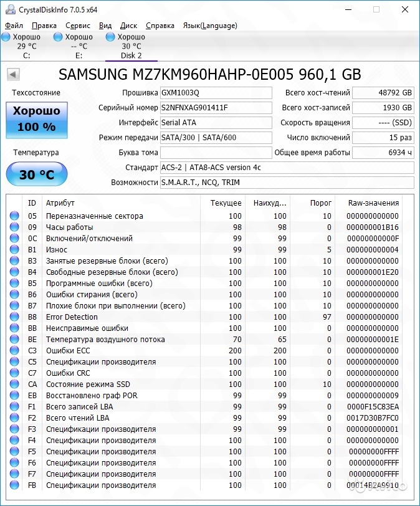The image size is (420, 506).
Task: Click status icon for attribute BB
Action: tap(14, 328)
